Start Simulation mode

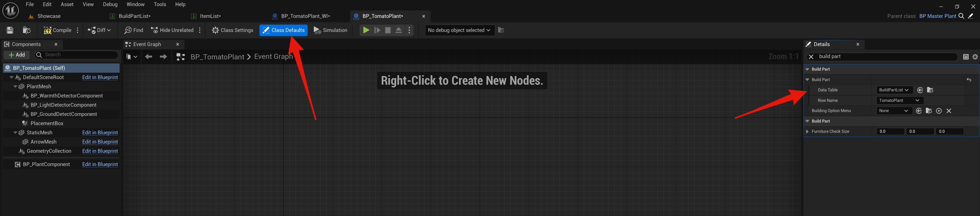[x=330, y=30]
